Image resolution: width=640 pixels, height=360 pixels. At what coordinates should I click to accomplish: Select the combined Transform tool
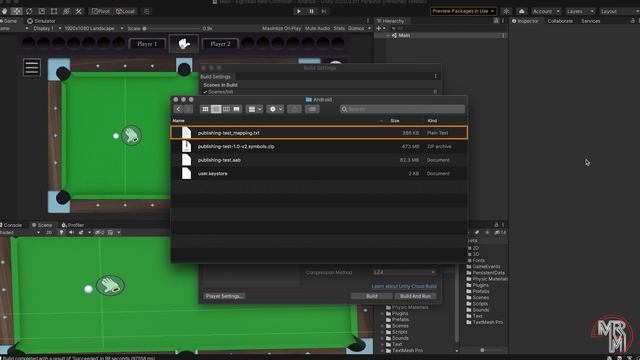click(66, 11)
